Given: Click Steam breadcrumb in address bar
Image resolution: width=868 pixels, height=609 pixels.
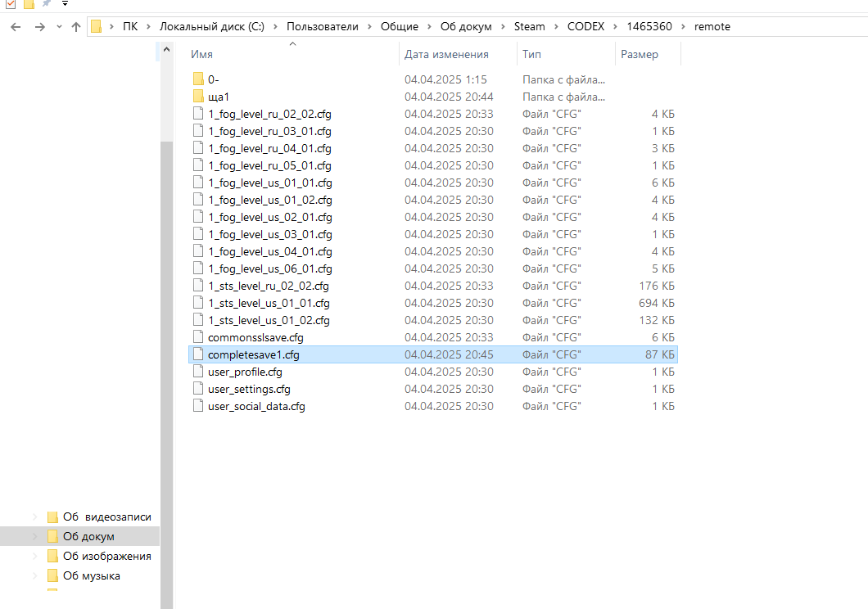Looking at the screenshot, I should pos(529,26).
